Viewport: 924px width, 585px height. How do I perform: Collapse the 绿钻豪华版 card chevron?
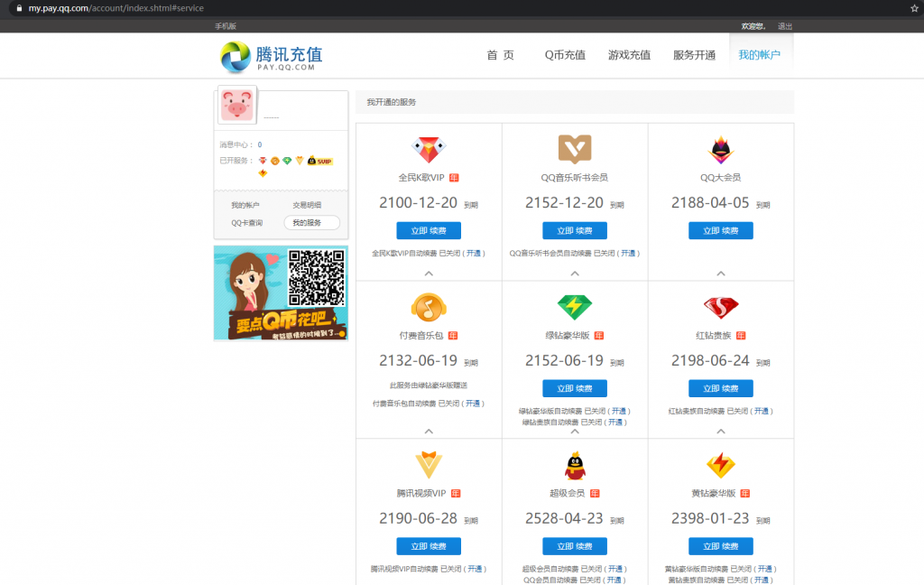575,432
